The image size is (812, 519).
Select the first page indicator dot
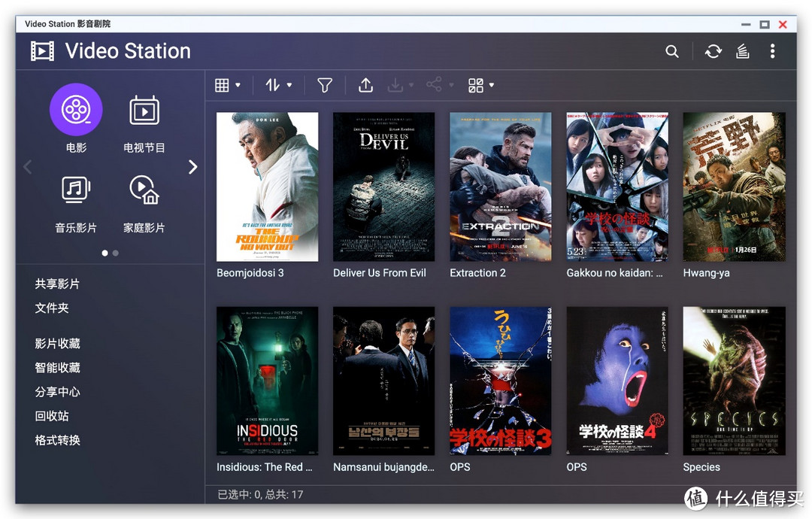point(105,253)
